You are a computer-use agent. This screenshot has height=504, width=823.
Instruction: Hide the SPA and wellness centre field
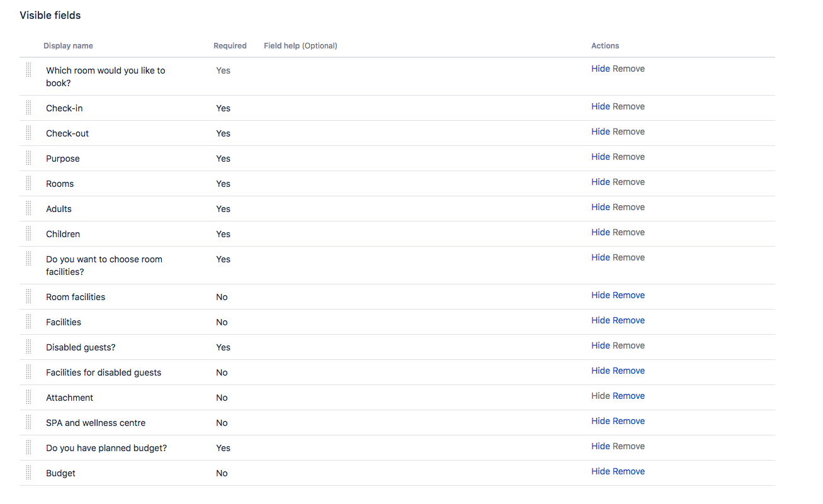[600, 420]
